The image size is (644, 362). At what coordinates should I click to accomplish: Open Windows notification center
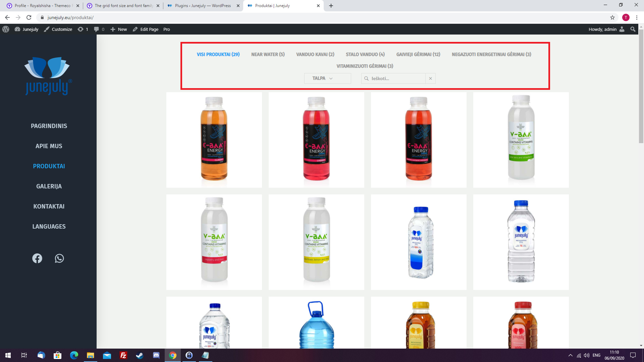pyautogui.click(x=633, y=355)
